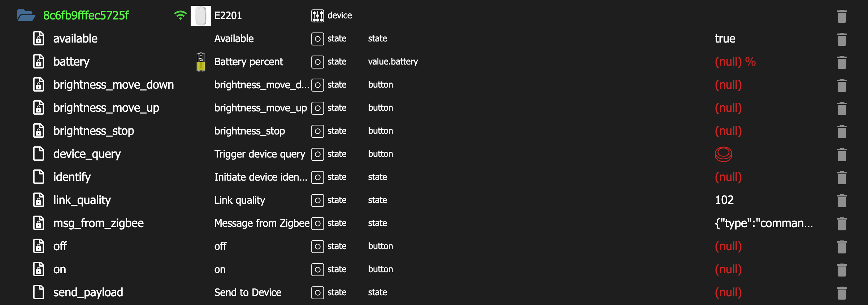Image resolution: width=868 pixels, height=305 pixels.
Task: Select the identify state row
Action: (x=72, y=177)
